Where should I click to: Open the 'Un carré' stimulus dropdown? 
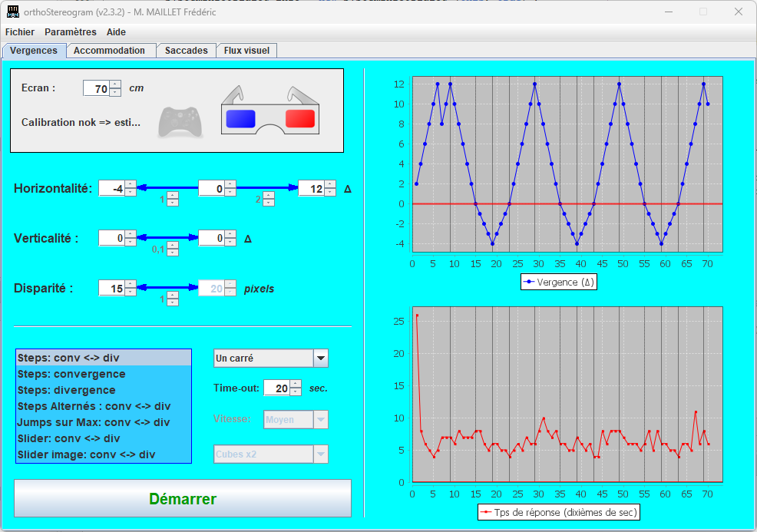point(321,358)
